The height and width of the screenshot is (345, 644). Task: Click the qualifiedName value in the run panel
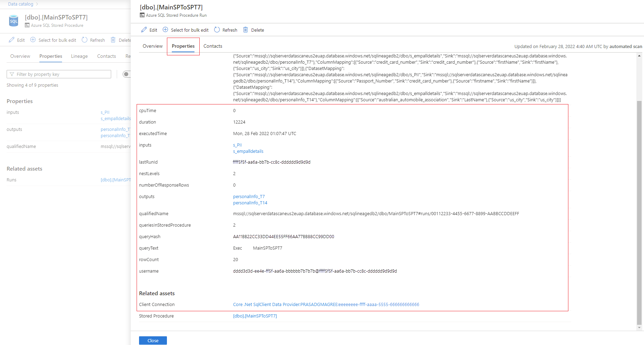(376, 214)
